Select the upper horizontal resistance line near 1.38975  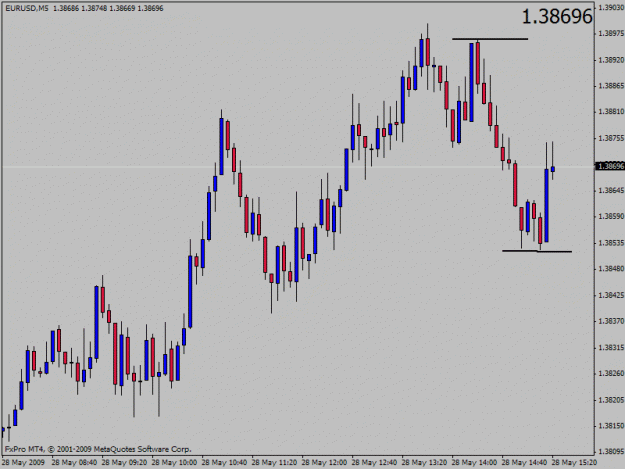tap(490, 39)
